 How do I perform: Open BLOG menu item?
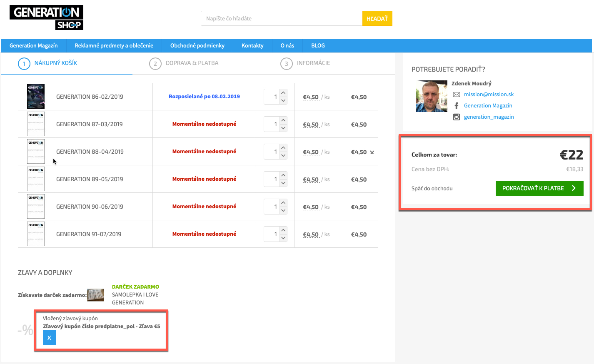[x=318, y=46]
